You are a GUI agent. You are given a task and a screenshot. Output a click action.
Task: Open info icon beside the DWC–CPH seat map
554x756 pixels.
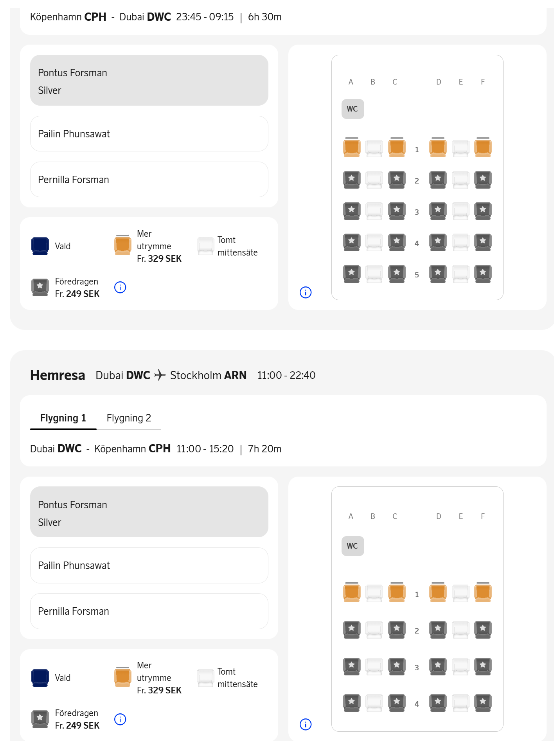(x=306, y=724)
